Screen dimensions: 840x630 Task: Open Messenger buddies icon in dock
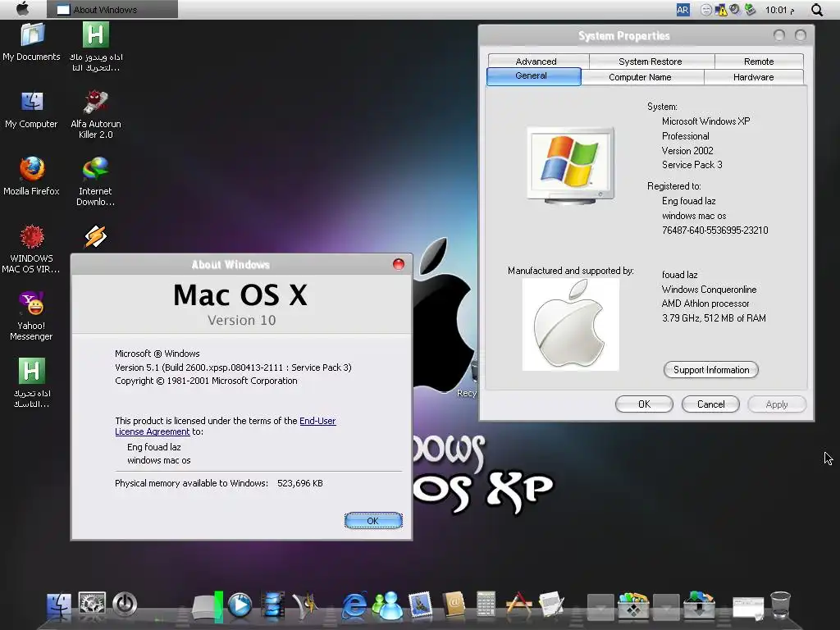pyautogui.click(x=387, y=606)
